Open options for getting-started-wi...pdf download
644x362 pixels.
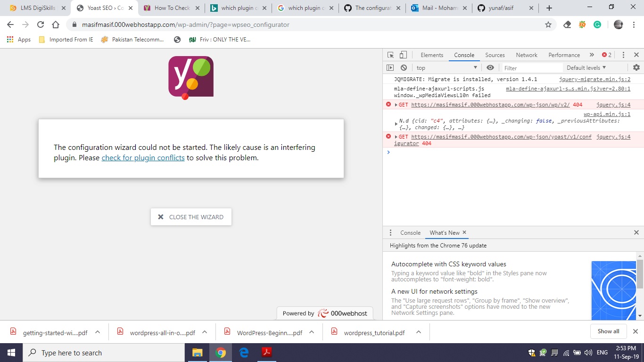coord(98,332)
